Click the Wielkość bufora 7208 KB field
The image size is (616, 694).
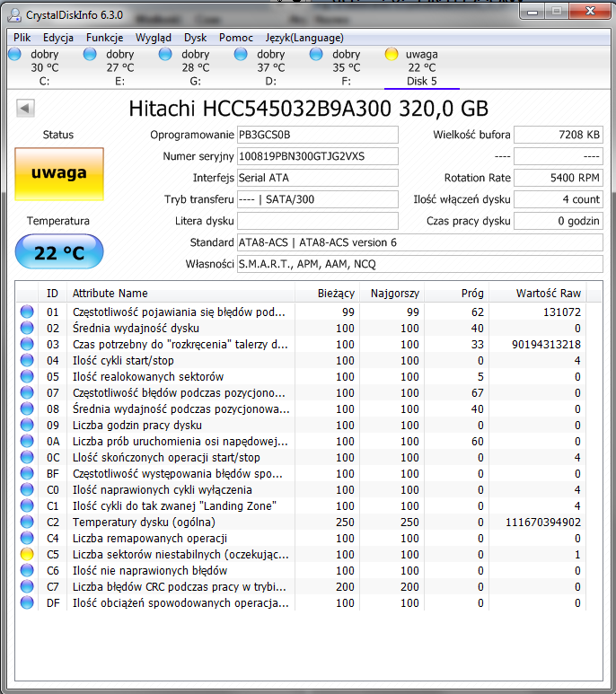[558, 135]
